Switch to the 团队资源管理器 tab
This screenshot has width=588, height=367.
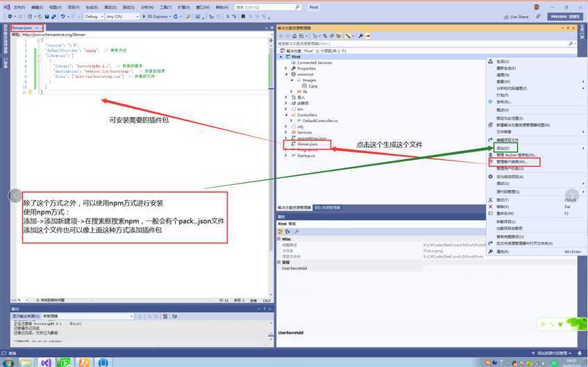point(327,207)
